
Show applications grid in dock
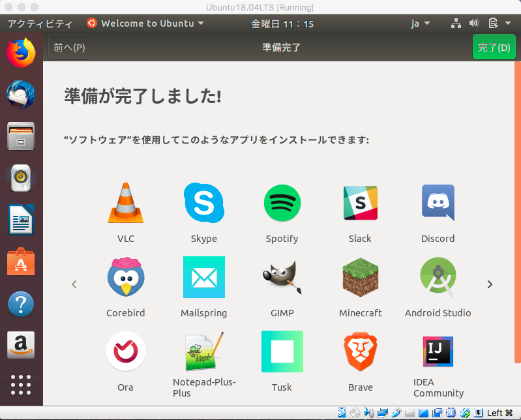[21, 385]
